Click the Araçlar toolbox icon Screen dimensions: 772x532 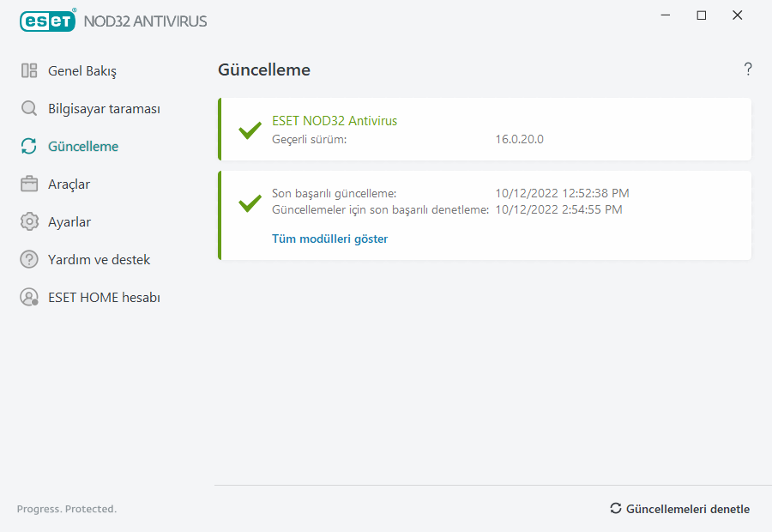pyautogui.click(x=29, y=184)
